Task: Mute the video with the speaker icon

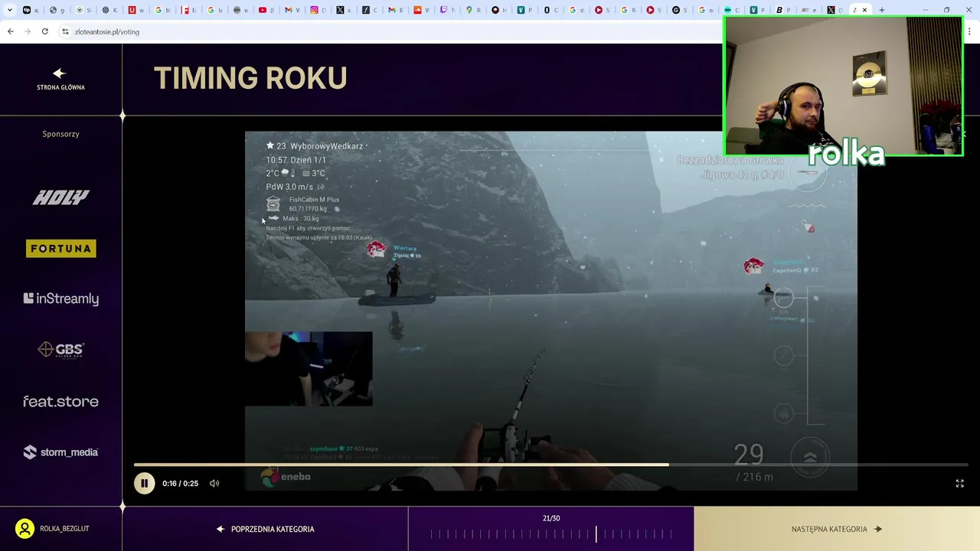Action: pyautogui.click(x=214, y=484)
